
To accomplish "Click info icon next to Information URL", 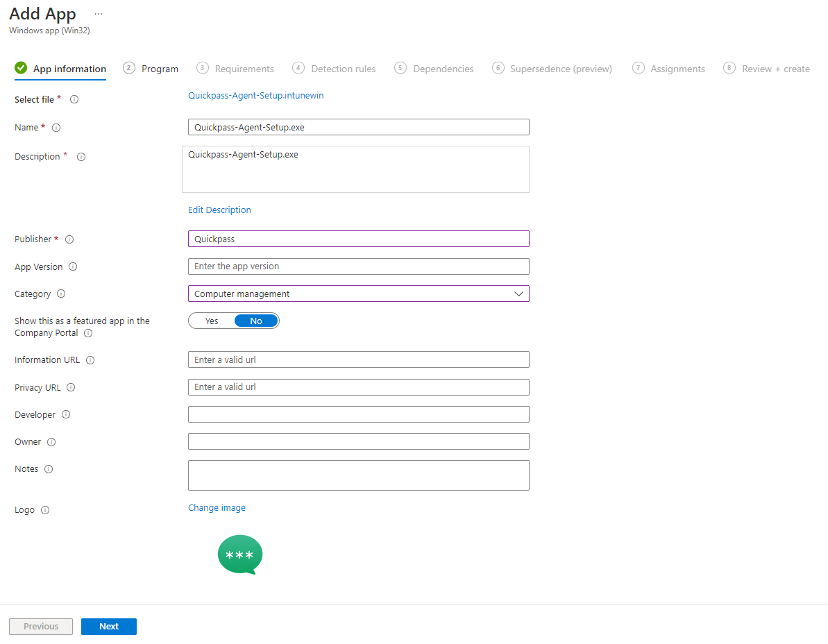I will click(90, 360).
